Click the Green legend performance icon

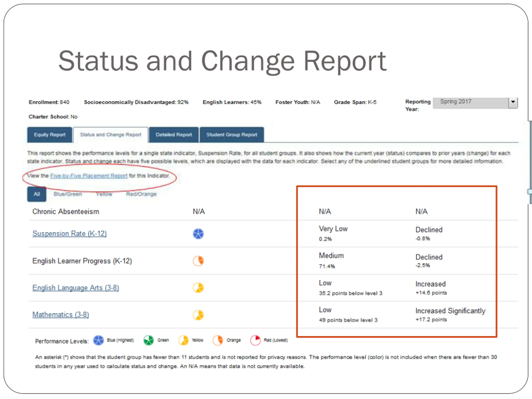pyautogui.click(x=148, y=340)
